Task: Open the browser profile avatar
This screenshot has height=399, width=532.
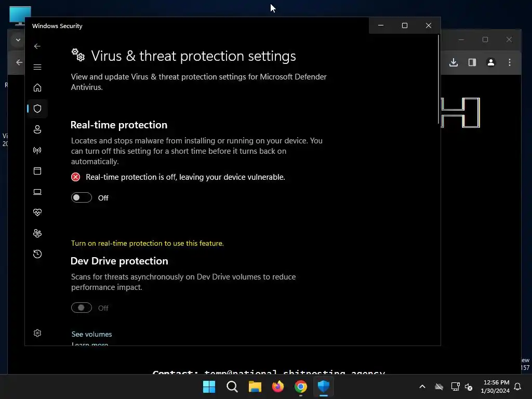Action: [490, 62]
